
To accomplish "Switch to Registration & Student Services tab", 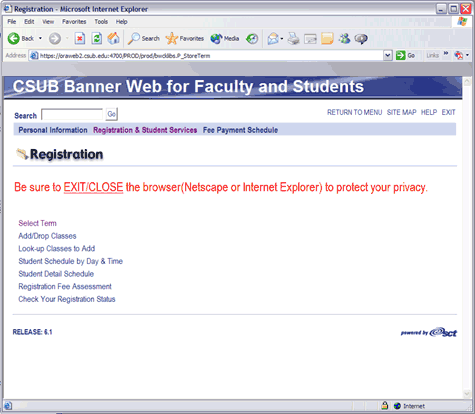I will point(145,130).
